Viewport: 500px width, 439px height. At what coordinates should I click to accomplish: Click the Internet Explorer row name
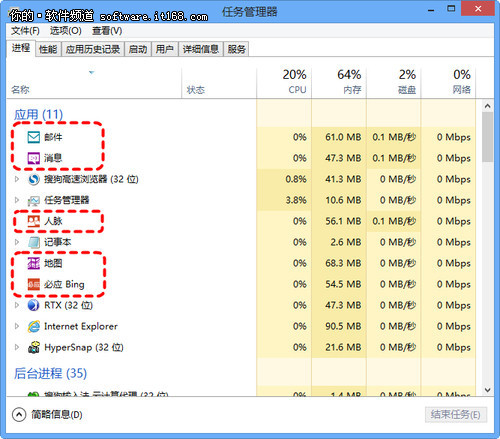pyautogui.click(x=81, y=326)
